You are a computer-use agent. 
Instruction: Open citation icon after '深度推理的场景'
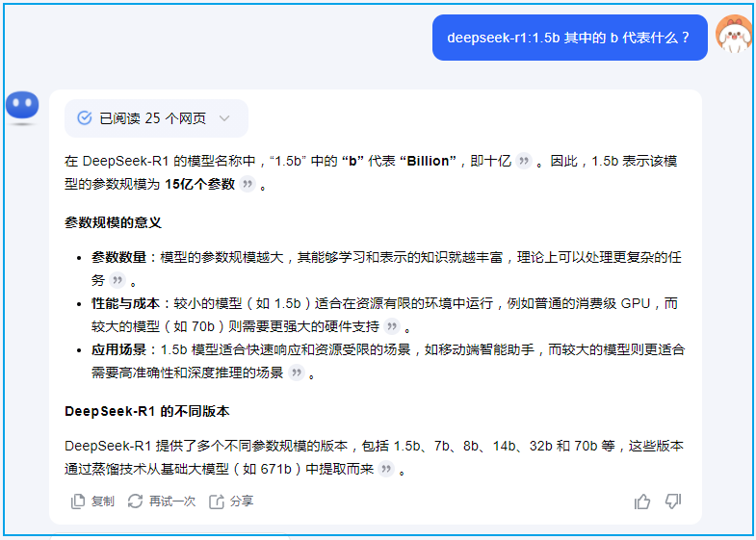point(297,373)
